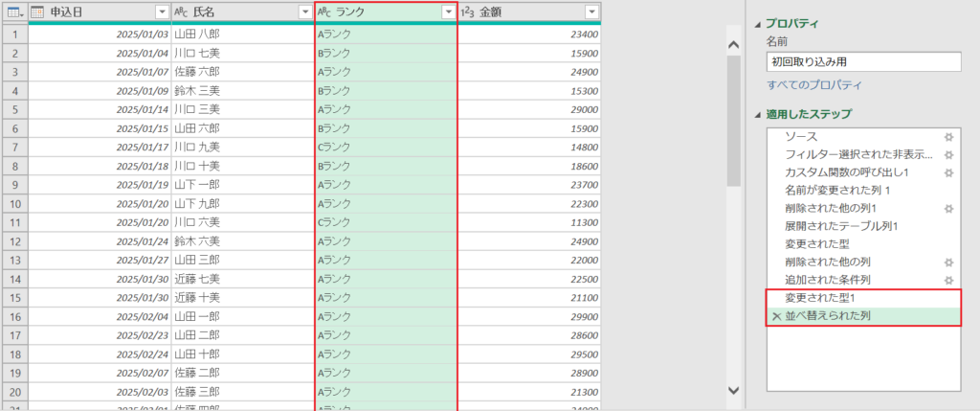Click the scroll down arrow of the query settings pane
The image size is (980, 411).
pos(734,390)
